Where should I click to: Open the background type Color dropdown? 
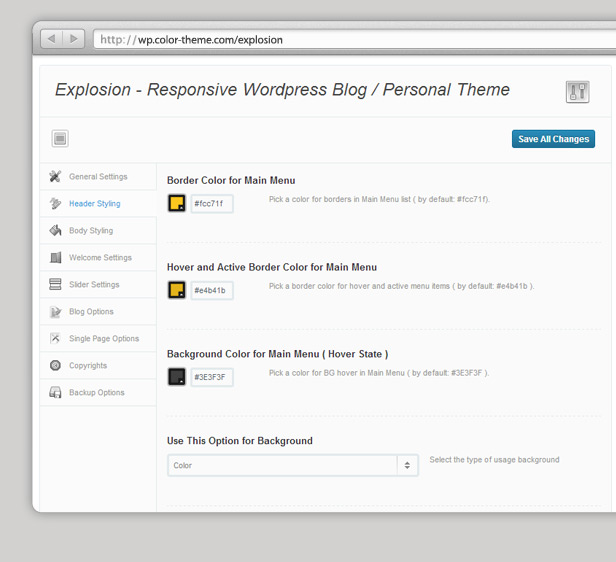click(x=293, y=465)
